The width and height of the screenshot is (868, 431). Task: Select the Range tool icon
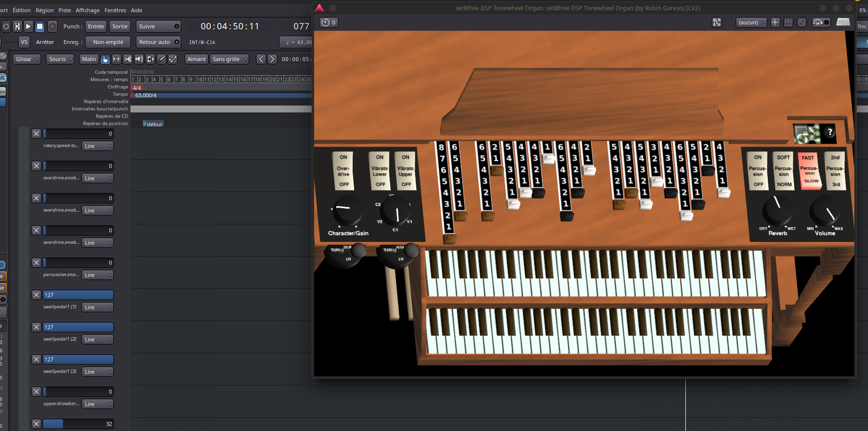116,59
